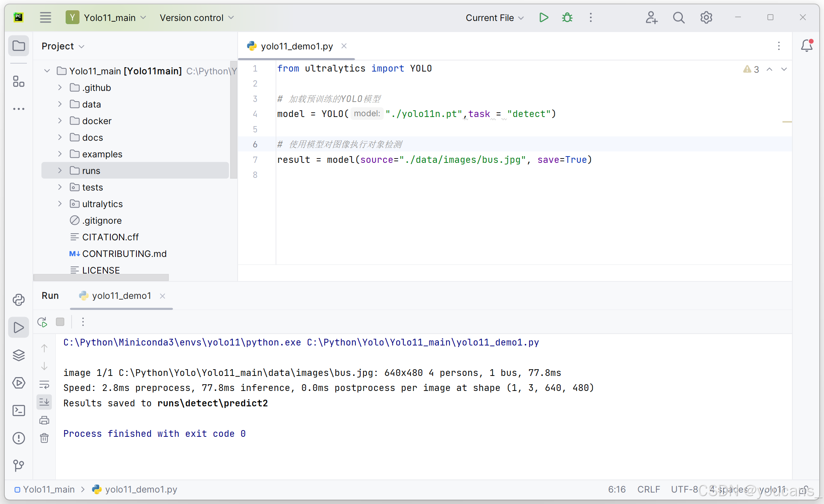Toggle the Project tool window folder icon
The image size is (824, 504).
tap(19, 46)
